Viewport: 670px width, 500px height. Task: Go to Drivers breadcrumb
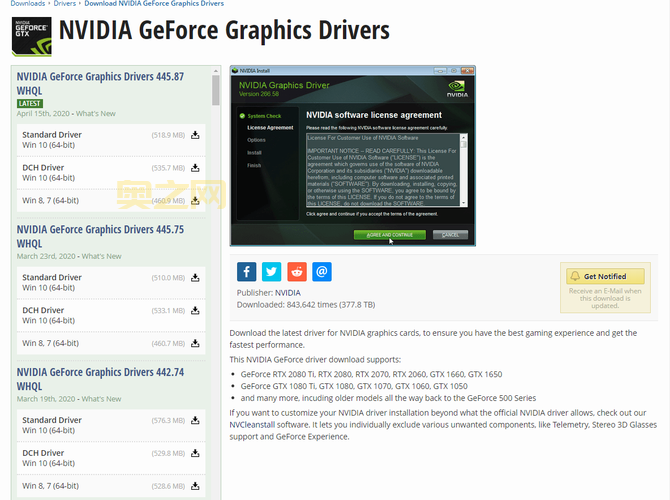(x=65, y=4)
